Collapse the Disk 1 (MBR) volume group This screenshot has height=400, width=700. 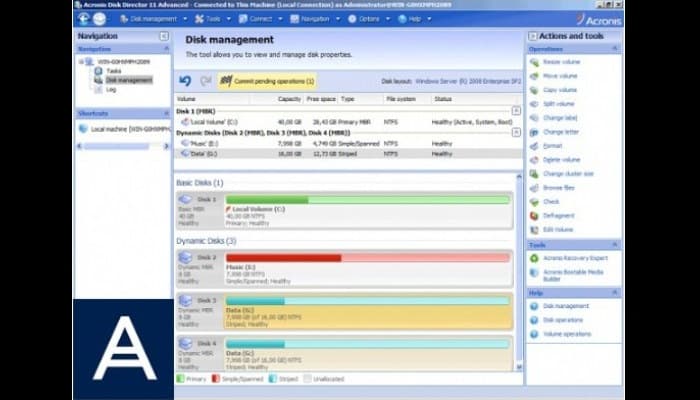pos(516,111)
